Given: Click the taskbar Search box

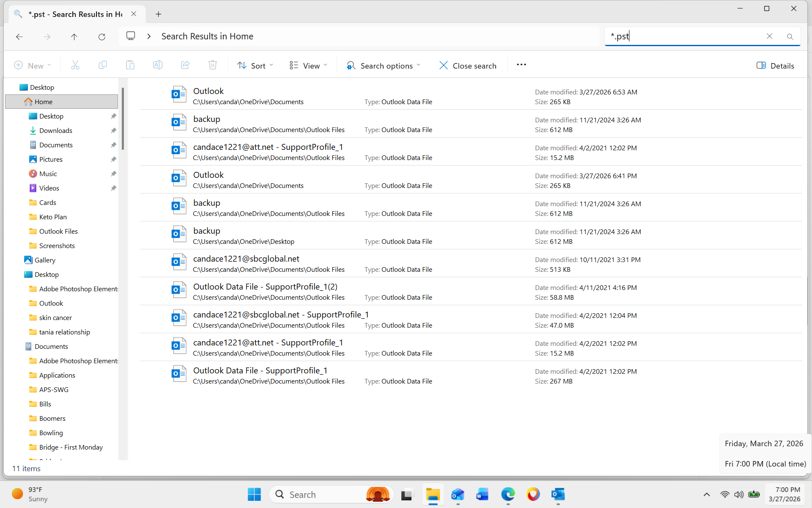Looking at the screenshot, I should point(331,494).
